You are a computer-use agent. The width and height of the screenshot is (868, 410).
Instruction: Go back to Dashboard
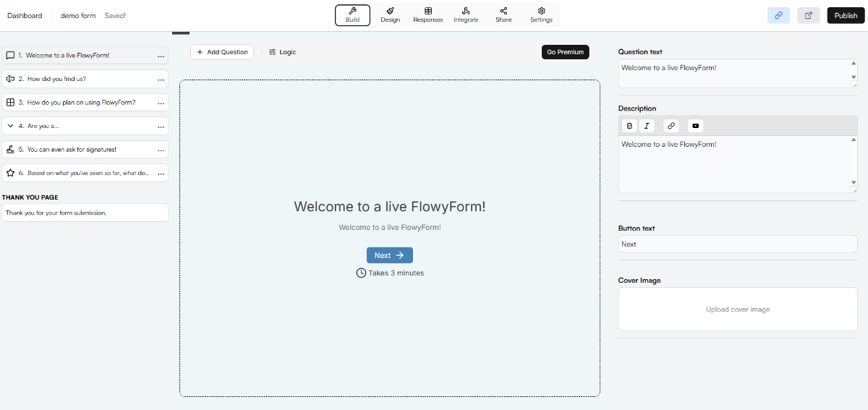coord(25,15)
